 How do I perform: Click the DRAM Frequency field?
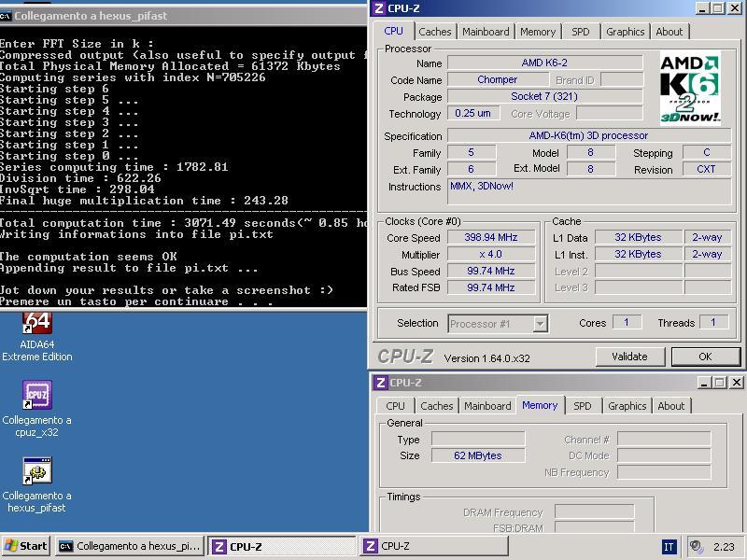pyautogui.click(x=594, y=511)
